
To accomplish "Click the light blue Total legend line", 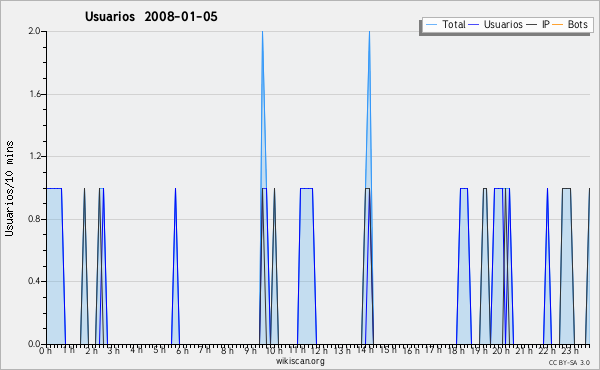I will (x=431, y=25).
